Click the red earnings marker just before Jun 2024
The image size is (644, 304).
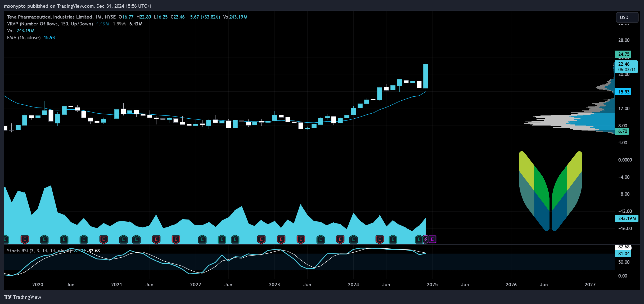(x=380, y=239)
